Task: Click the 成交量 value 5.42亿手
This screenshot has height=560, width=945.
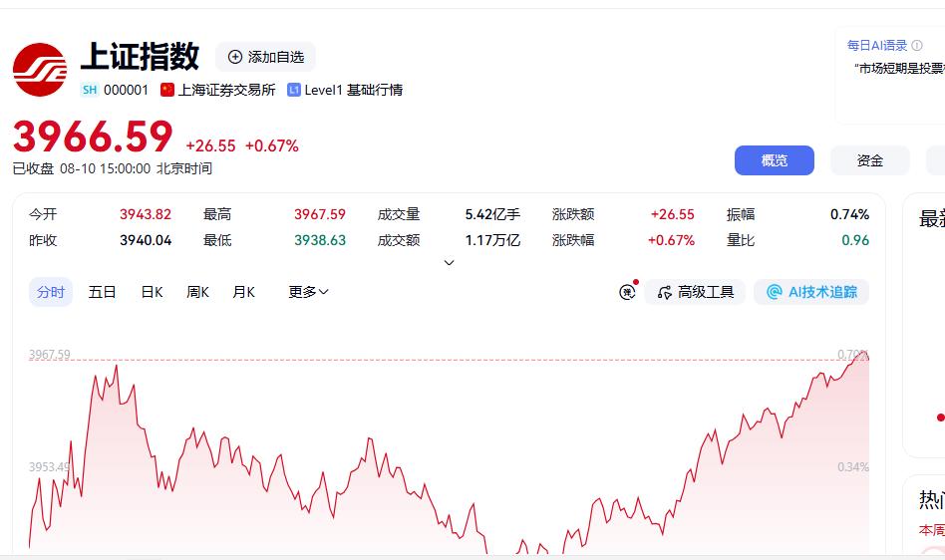Action: click(x=492, y=214)
